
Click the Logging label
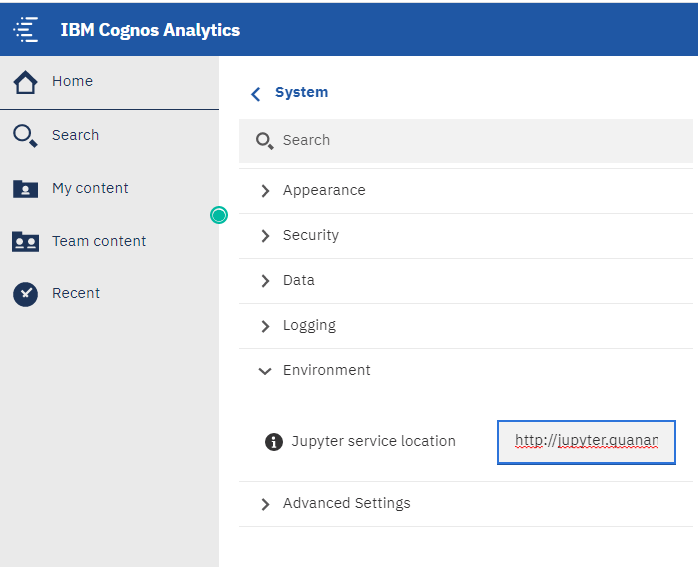coord(309,325)
